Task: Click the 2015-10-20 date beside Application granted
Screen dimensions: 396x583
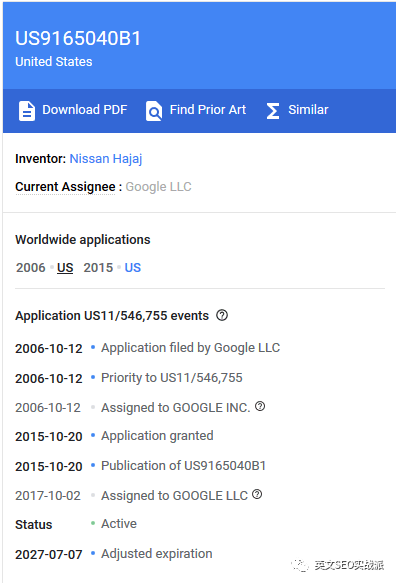Action: pos(49,437)
